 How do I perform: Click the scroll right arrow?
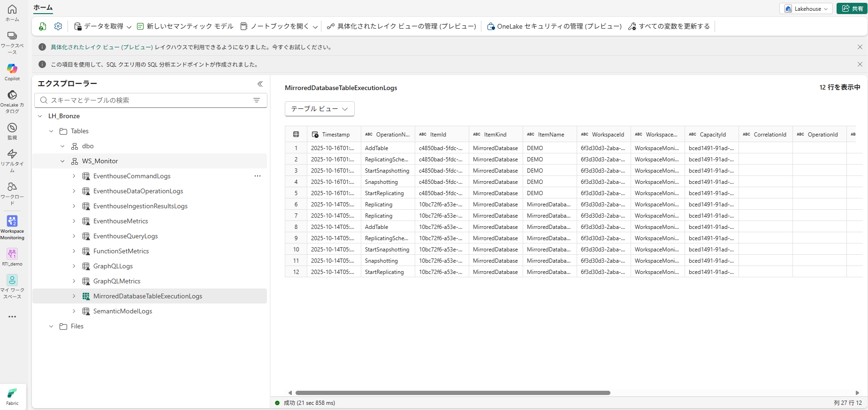857,393
